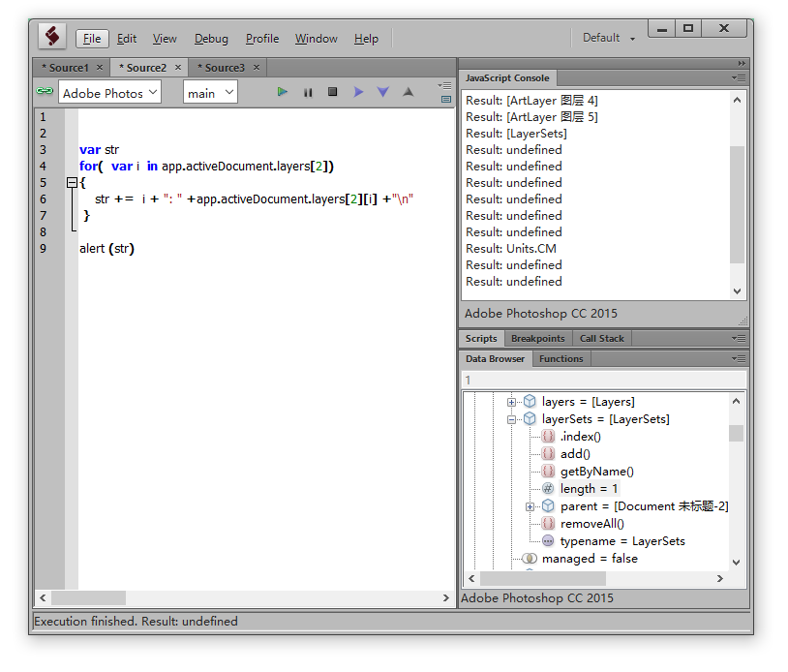Click the small blue panel icon below editor flyout
The image size is (788, 672).
[x=445, y=100]
